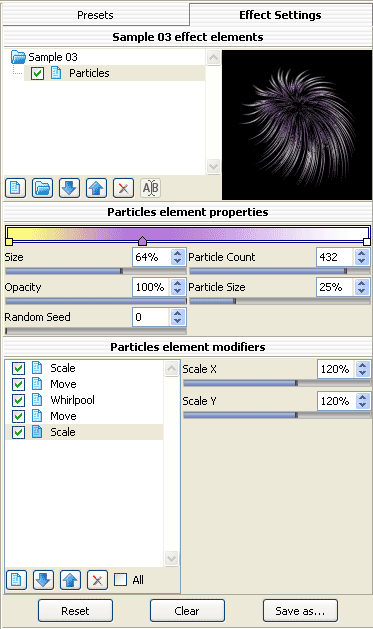Toggle the Particles element checkbox
Screen dimensions: 373x629
tap(37, 73)
